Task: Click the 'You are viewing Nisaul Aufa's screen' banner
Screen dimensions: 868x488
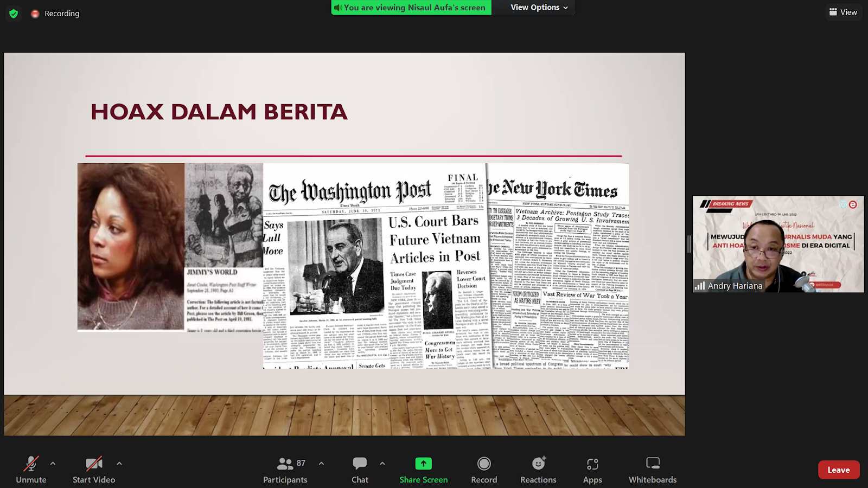Action: pos(411,8)
